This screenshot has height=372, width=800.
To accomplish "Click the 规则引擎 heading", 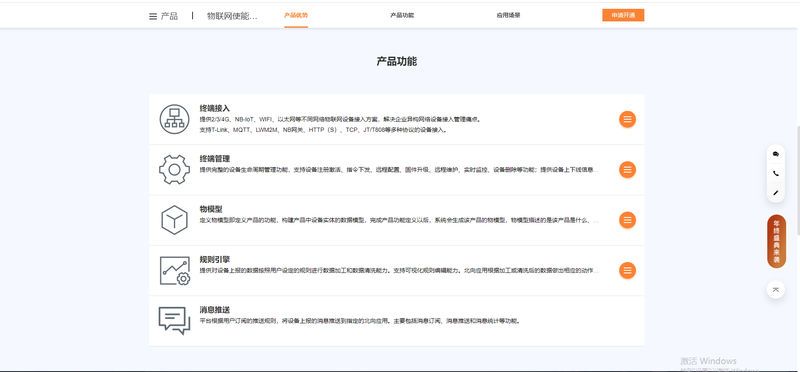I will (215, 259).
